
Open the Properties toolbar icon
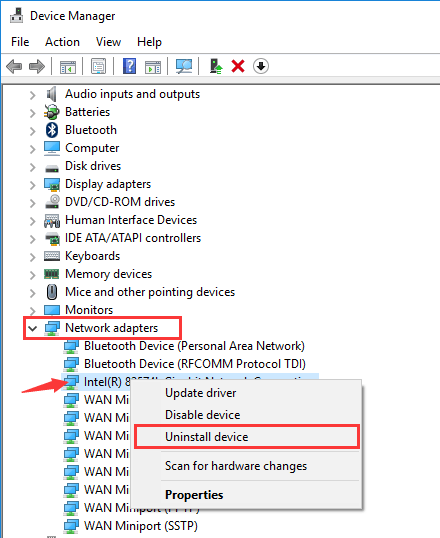coord(99,66)
